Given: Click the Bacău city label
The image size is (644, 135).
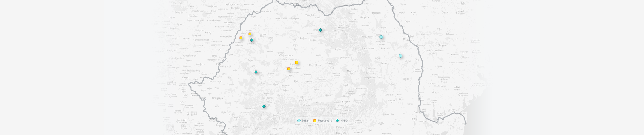Looking at the screenshot, I should coord(384,63).
